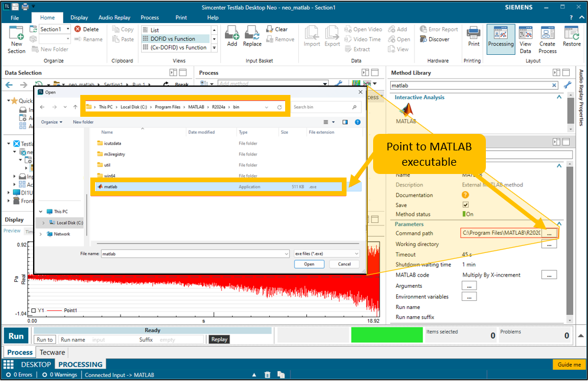
Task: Click the Print ribbon icon
Action: 473,37
